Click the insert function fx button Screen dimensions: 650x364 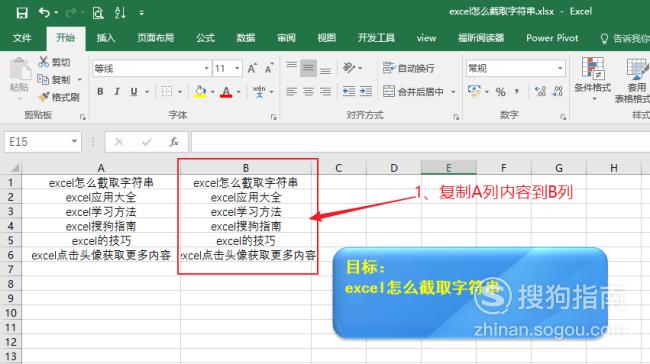point(174,142)
